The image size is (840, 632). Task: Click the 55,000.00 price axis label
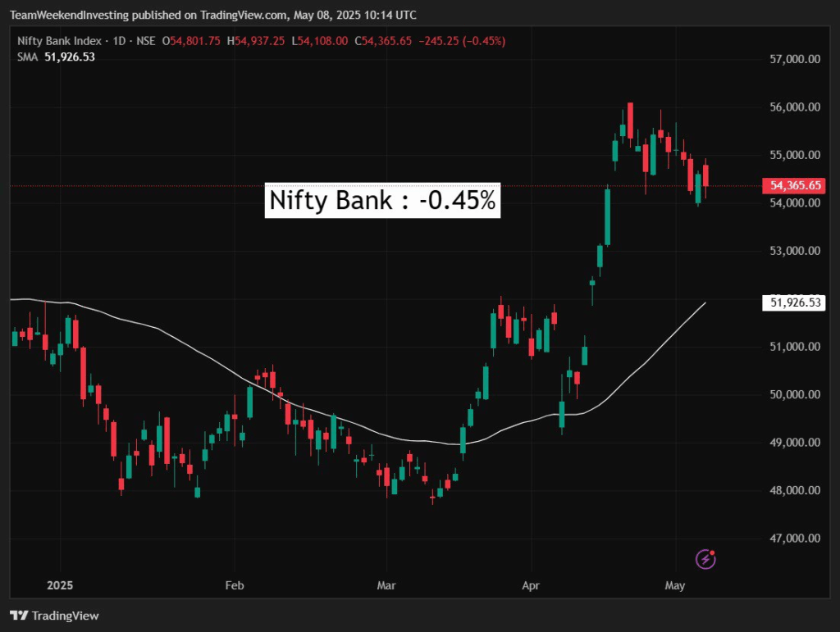tap(795, 155)
